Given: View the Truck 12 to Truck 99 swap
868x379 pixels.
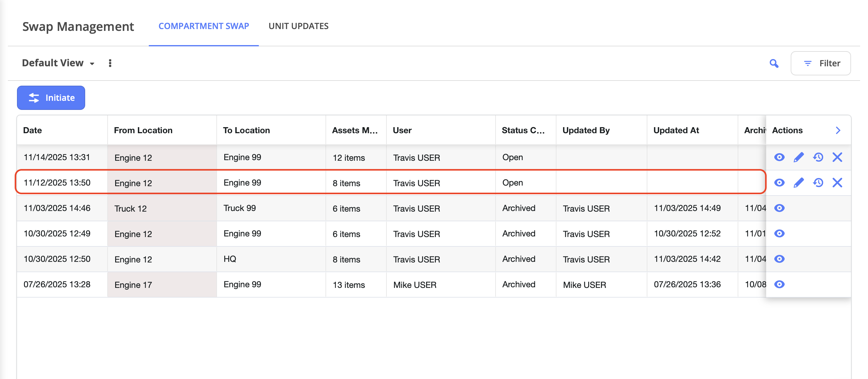Looking at the screenshot, I should (779, 208).
